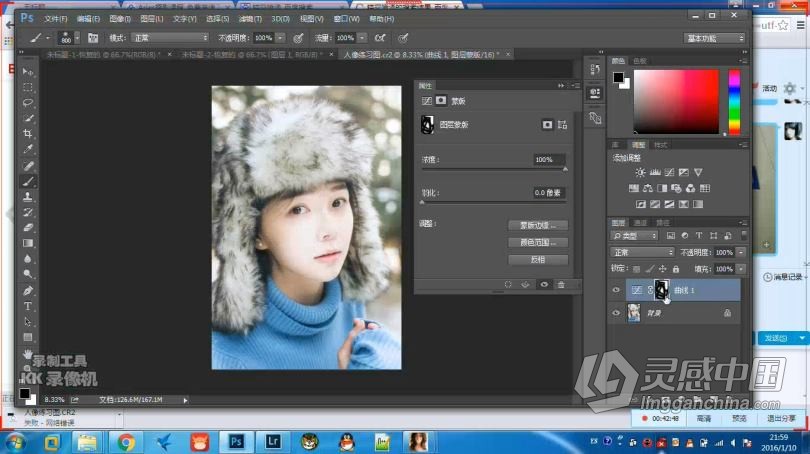810x454 pixels.
Task: Toggle lock image pixels brush icon
Action: (x=650, y=269)
